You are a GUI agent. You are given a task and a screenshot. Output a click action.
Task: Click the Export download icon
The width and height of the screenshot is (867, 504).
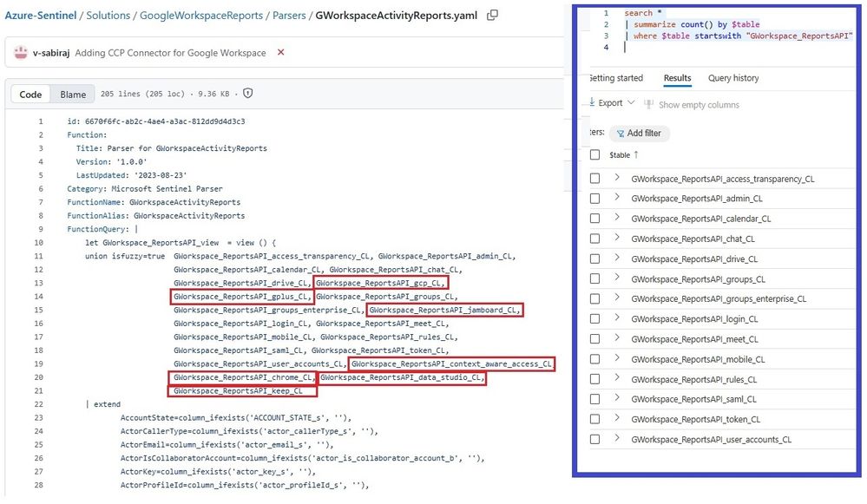click(592, 102)
